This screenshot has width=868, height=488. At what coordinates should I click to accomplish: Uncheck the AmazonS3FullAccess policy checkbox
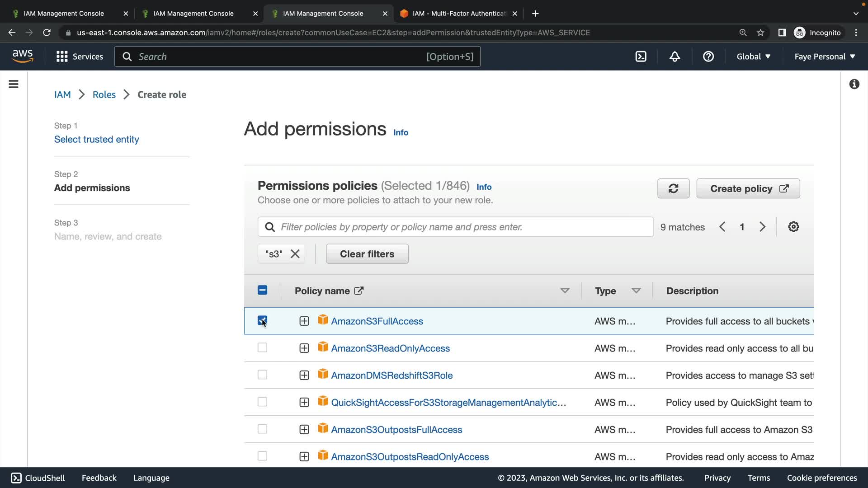coord(262,321)
